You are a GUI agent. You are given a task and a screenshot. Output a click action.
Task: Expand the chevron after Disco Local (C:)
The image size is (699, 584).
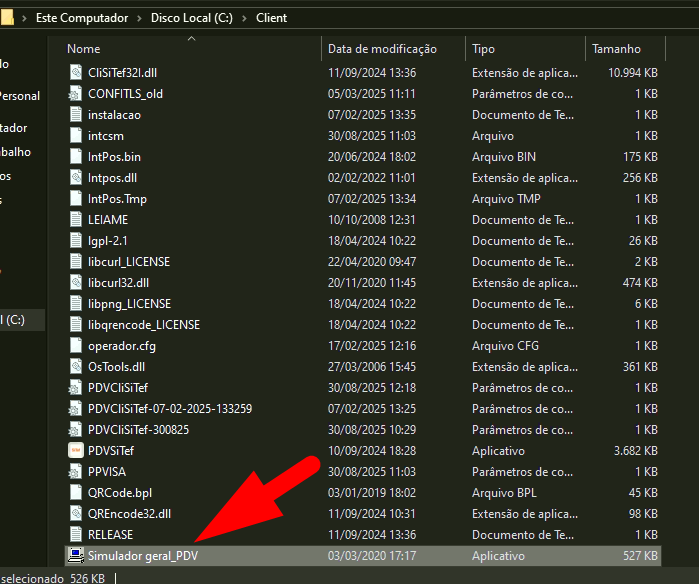click(245, 18)
